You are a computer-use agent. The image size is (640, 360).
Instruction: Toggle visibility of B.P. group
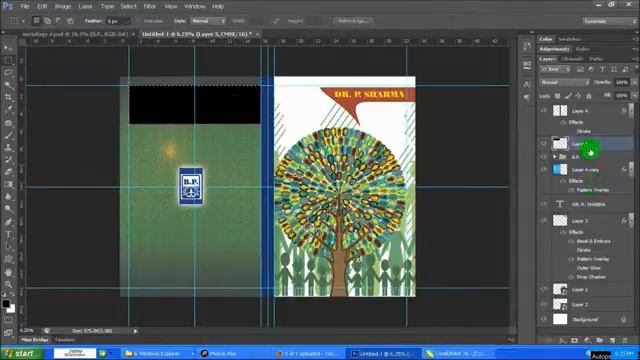pyautogui.click(x=544, y=157)
